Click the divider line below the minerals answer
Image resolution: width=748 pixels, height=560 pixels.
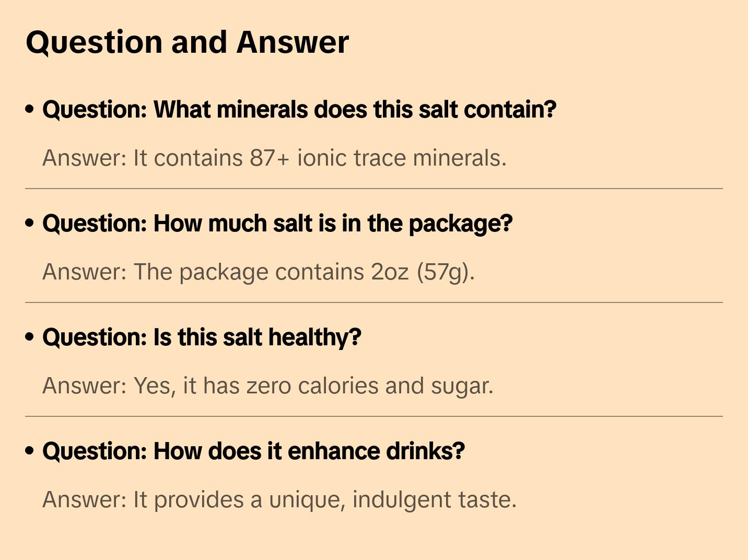374,188
